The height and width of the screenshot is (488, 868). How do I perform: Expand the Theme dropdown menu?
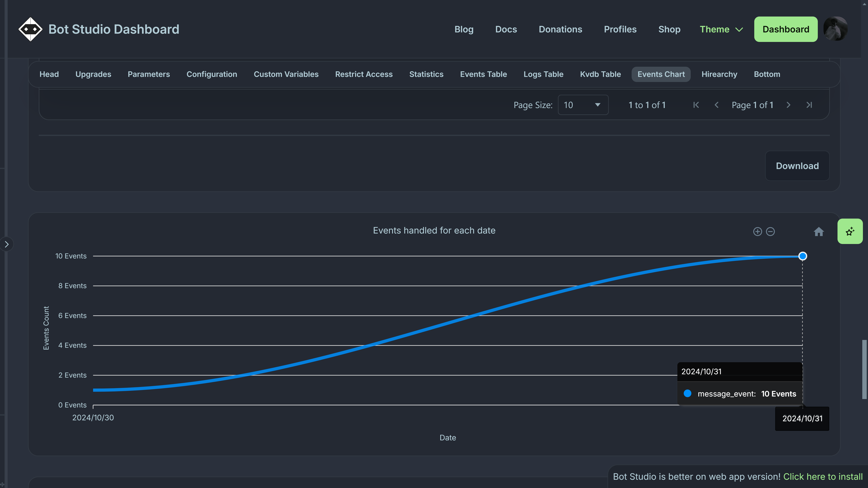[721, 29]
